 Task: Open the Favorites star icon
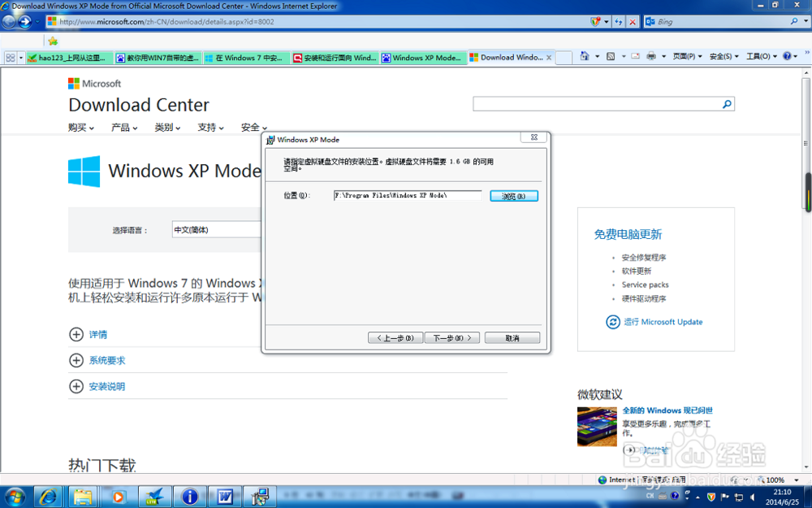(x=52, y=41)
